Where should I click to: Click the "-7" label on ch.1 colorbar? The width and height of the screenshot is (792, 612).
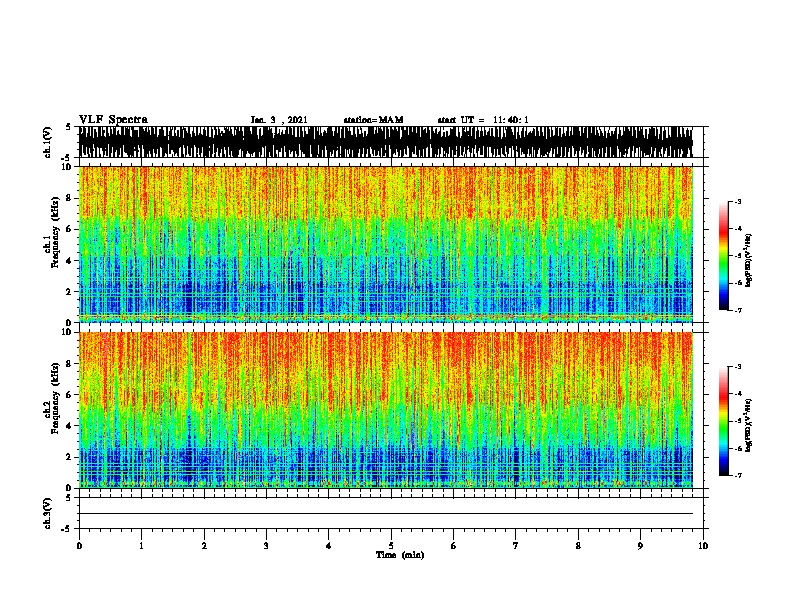(737, 310)
